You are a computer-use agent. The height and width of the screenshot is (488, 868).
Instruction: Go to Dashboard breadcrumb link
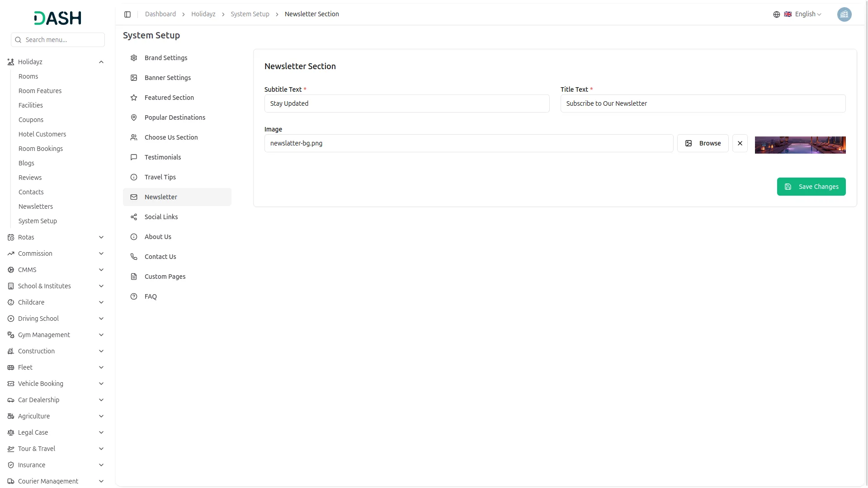(160, 14)
